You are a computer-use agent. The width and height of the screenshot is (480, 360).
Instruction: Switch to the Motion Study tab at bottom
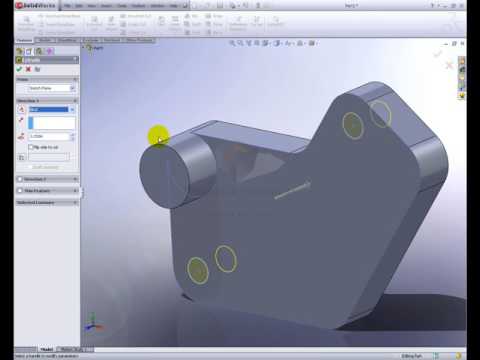click(72, 349)
